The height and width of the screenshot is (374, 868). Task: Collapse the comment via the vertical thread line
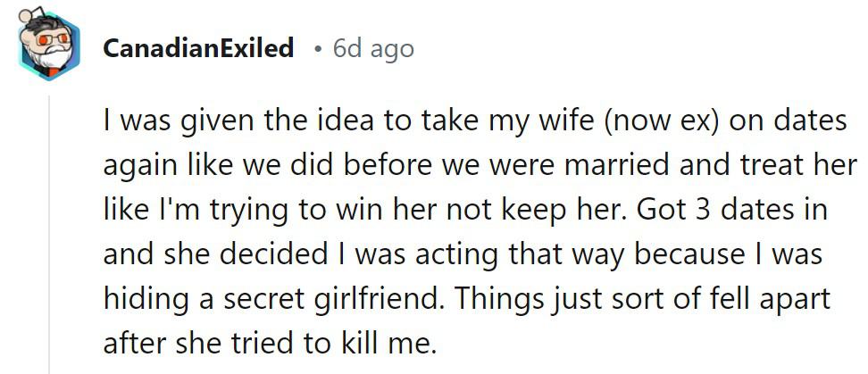tap(49, 234)
